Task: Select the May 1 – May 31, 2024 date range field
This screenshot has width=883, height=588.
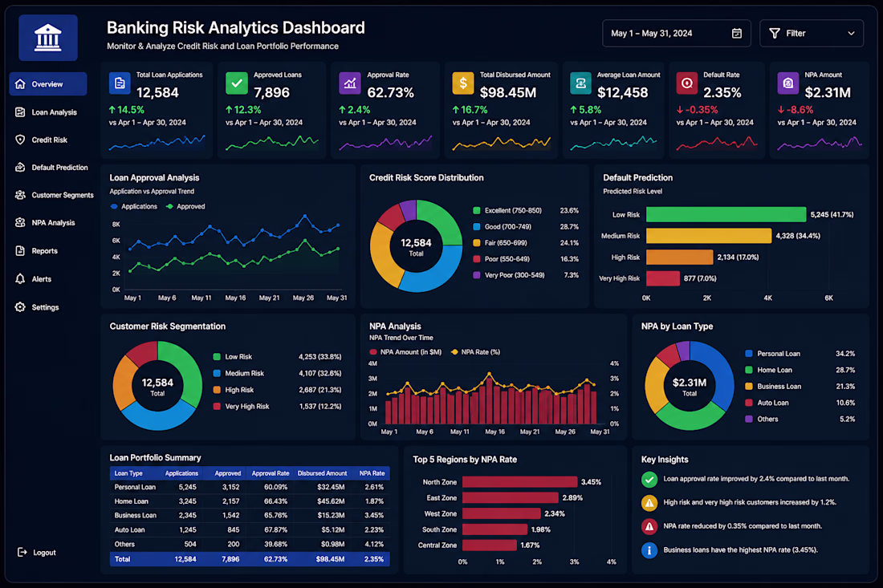Action: (677, 33)
